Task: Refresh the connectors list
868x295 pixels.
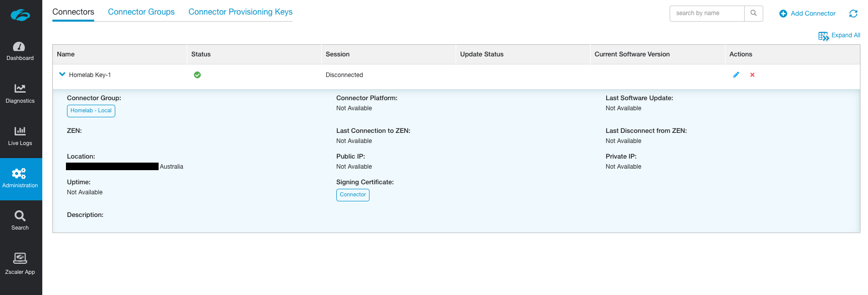Action: point(853,14)
